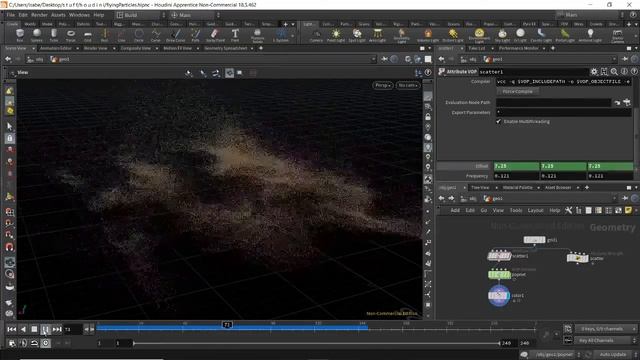640x360 pixels.
Task: Add a Point Light from the shelf
Action: 336,35
